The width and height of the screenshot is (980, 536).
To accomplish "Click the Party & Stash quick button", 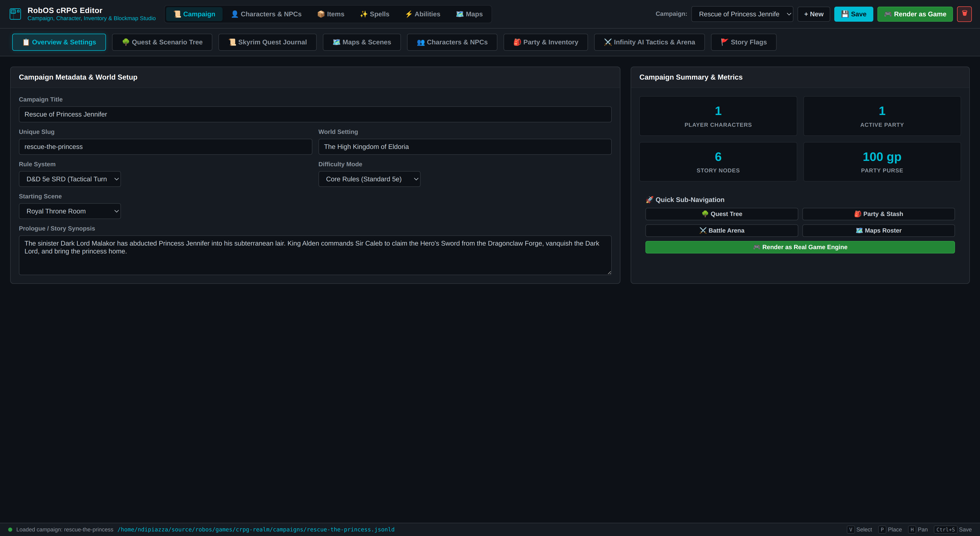I will click(878, 214).
